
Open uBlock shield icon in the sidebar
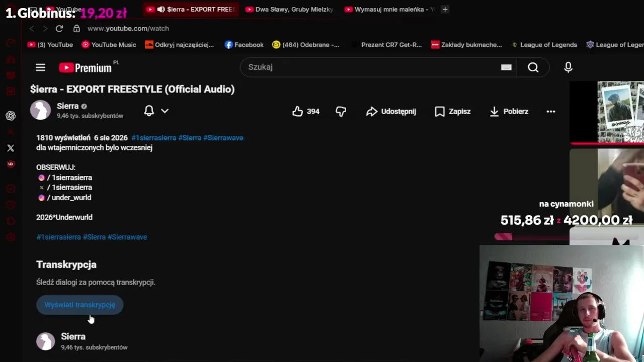pyautogui.click(x=11, y=164)
